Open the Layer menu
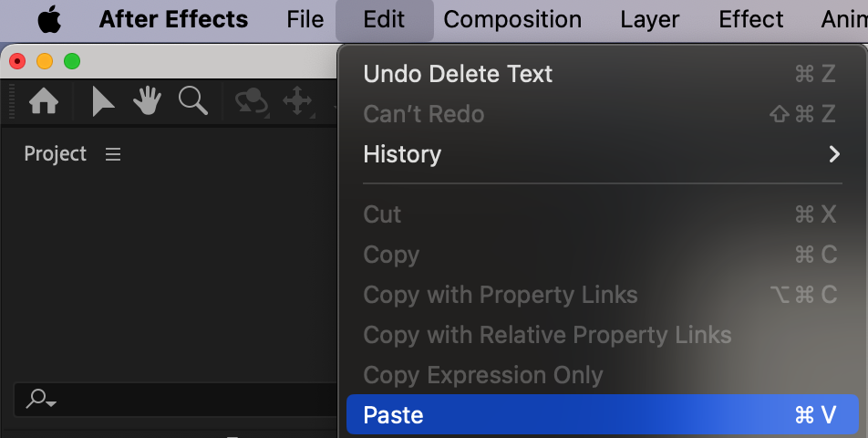Screen dimensions: 868x438 coord(649,19)
